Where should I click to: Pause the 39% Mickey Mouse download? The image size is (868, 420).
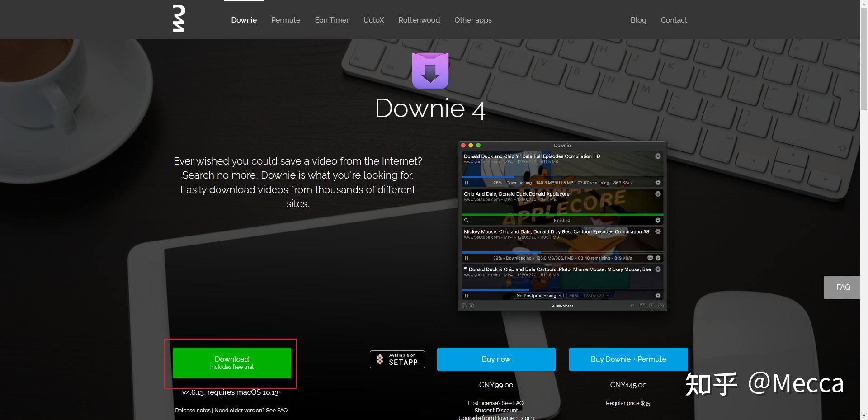point(466,258)
